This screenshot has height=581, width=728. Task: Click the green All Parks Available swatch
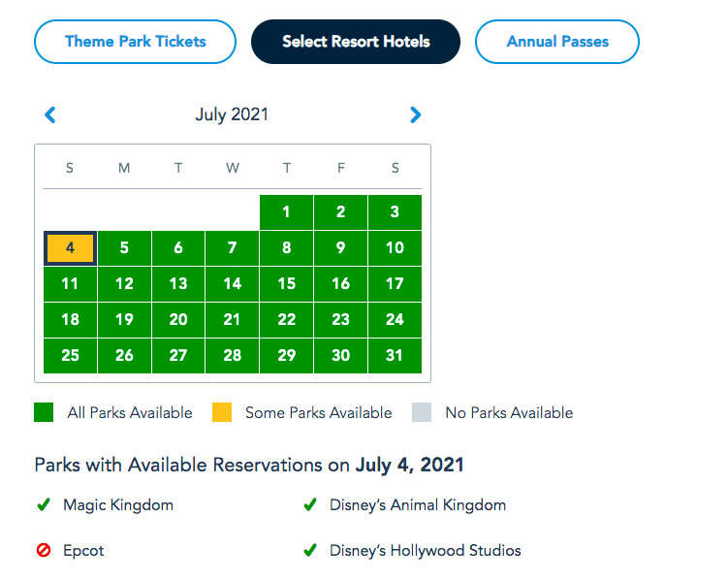tap(44, 412)
